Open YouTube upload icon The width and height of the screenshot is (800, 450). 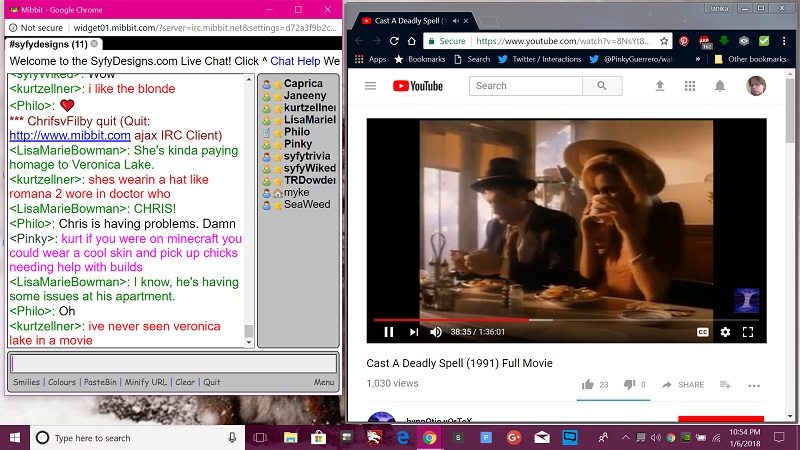tap(660, 86)
